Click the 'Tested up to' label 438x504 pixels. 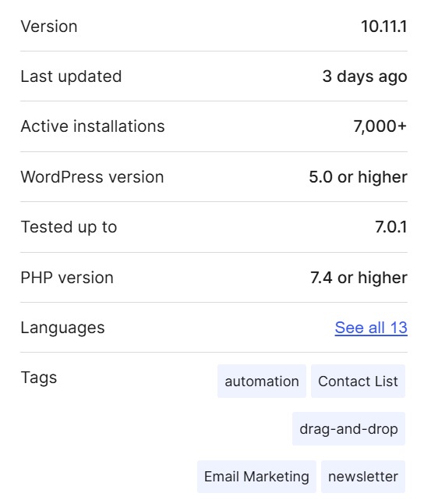pos(69,227)
